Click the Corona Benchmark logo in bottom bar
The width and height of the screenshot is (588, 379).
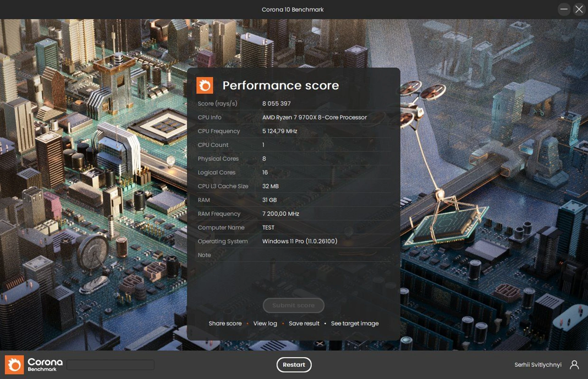point(14,365)
